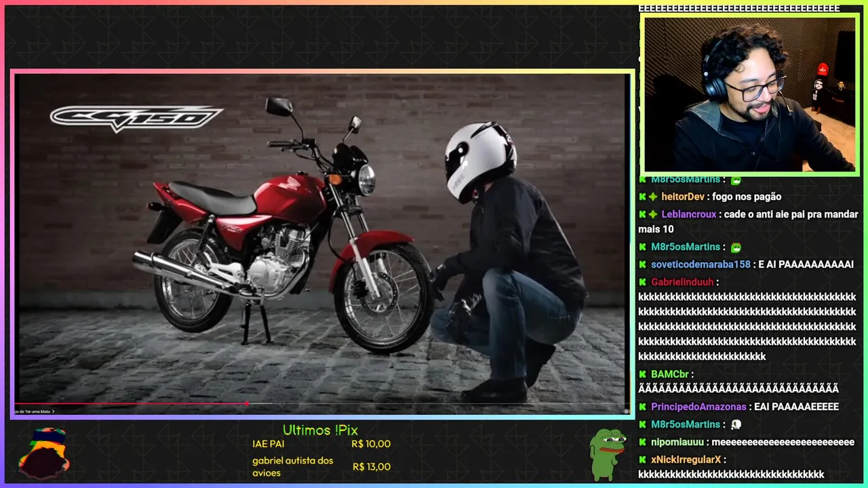Open Leblancroux's chat profile
This screenshot has height=488, width=868.
(x=689, y=214)
